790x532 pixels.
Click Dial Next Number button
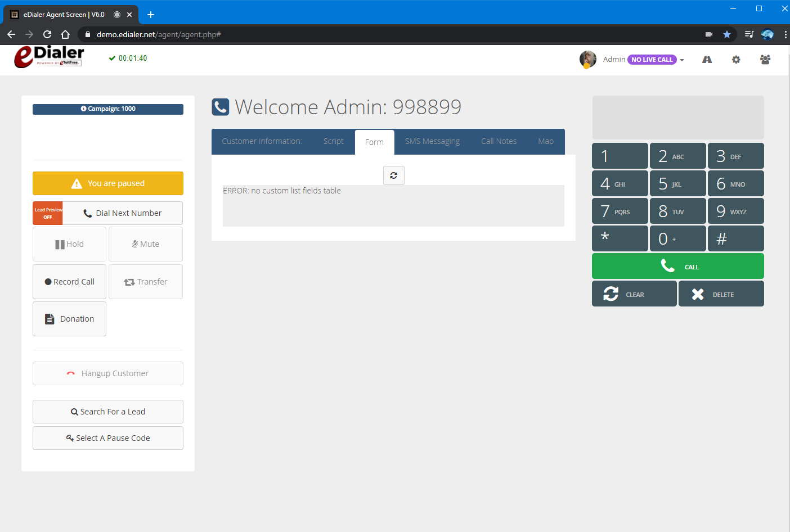123,213
